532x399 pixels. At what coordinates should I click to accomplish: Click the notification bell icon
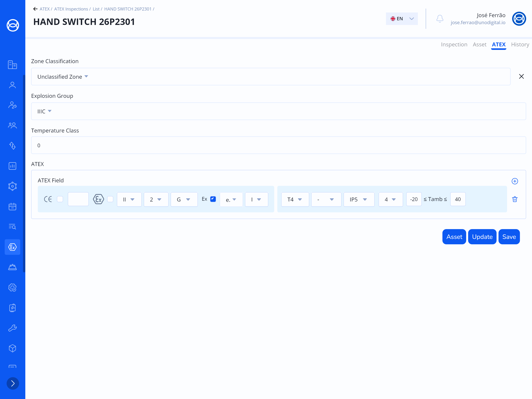click(x=440, y=19)
